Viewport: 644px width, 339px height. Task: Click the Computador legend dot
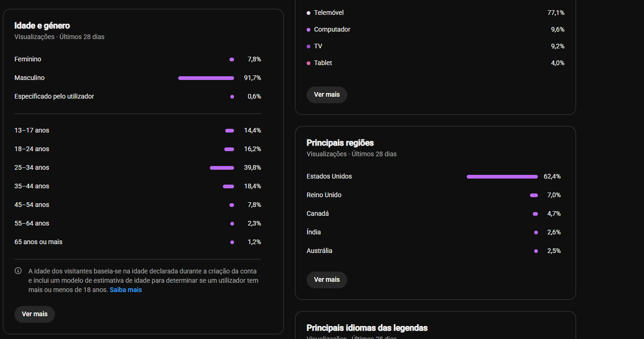click(309, 30)
